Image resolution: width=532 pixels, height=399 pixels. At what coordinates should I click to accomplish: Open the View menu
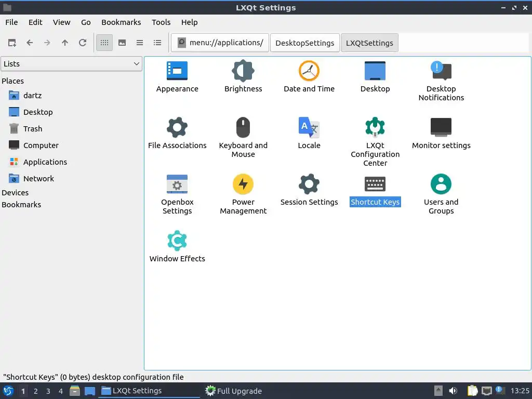(61, 22)
